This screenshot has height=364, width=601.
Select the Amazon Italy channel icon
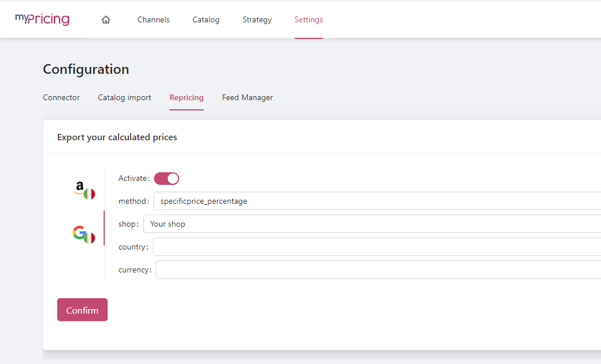tap(84, 190)
